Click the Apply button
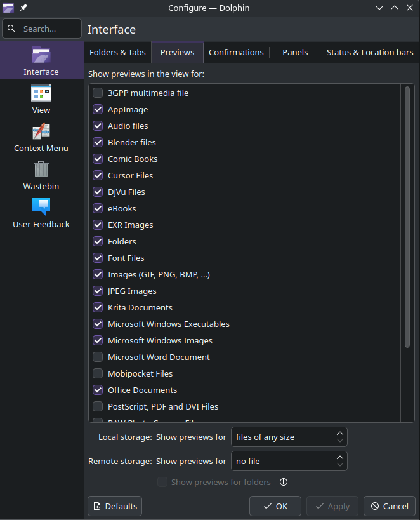This screenshot has width=420, height=520. coord(332,506)
